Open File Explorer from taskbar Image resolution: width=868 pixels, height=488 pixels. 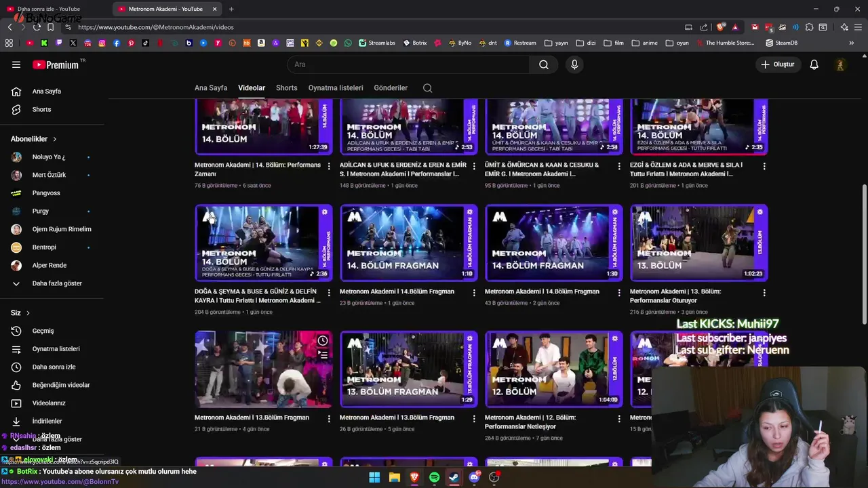coord(394,477)
